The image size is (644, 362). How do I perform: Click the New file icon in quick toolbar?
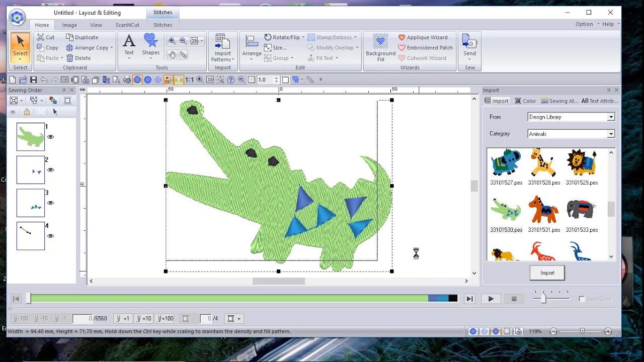click(13, 79)
